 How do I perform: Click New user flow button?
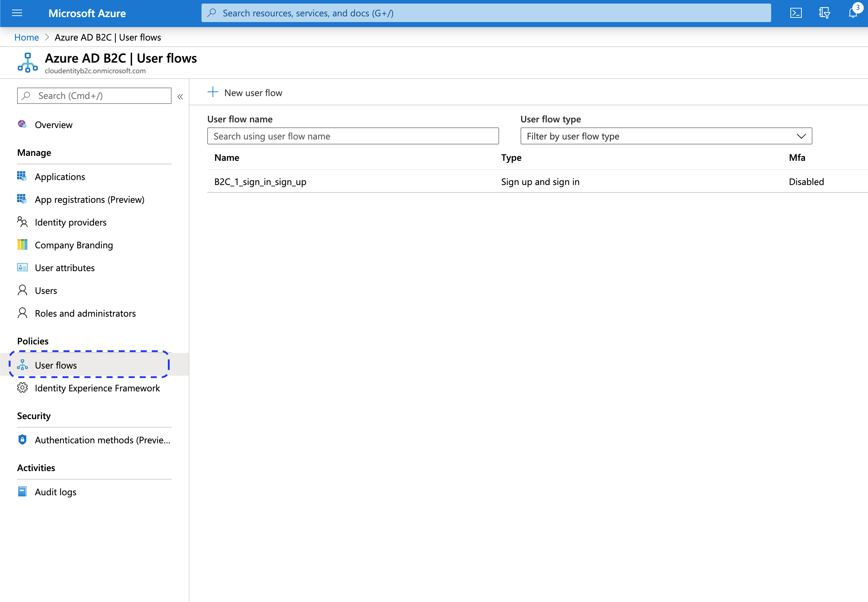pos(245,93)
